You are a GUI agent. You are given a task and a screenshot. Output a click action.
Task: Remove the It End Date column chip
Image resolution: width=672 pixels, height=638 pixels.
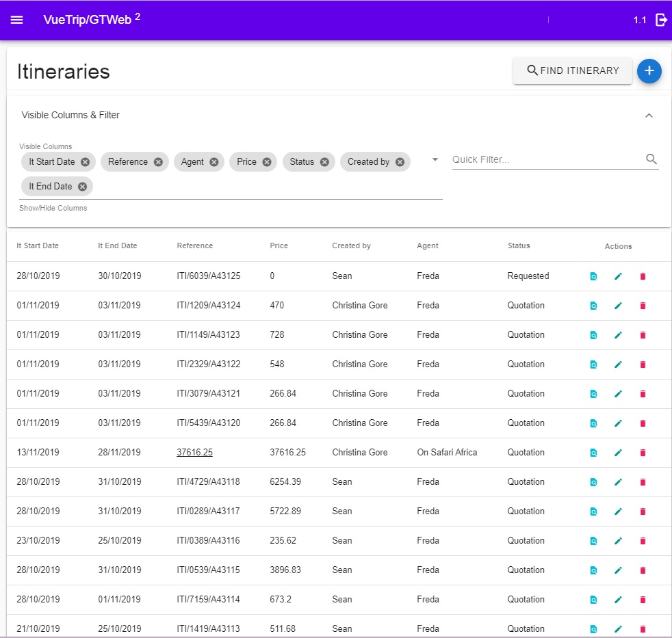click(82, 187)
